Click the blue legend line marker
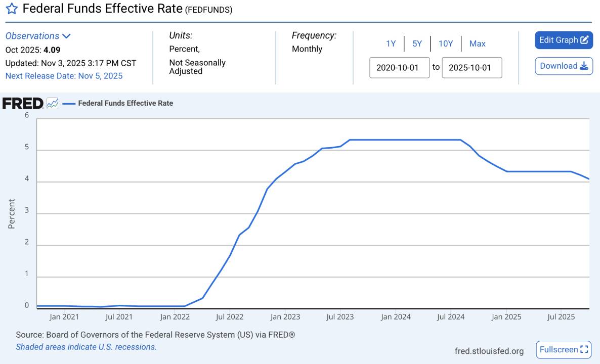 [68, 103]
